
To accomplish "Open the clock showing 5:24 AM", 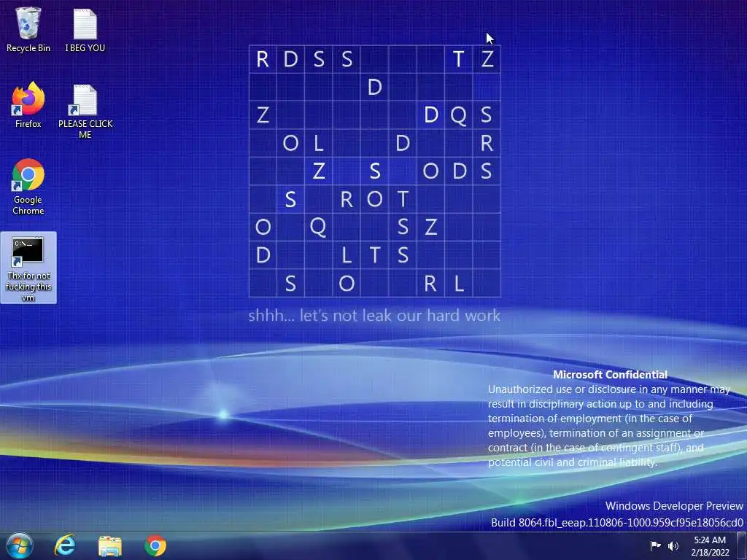I will coord(710,545).
